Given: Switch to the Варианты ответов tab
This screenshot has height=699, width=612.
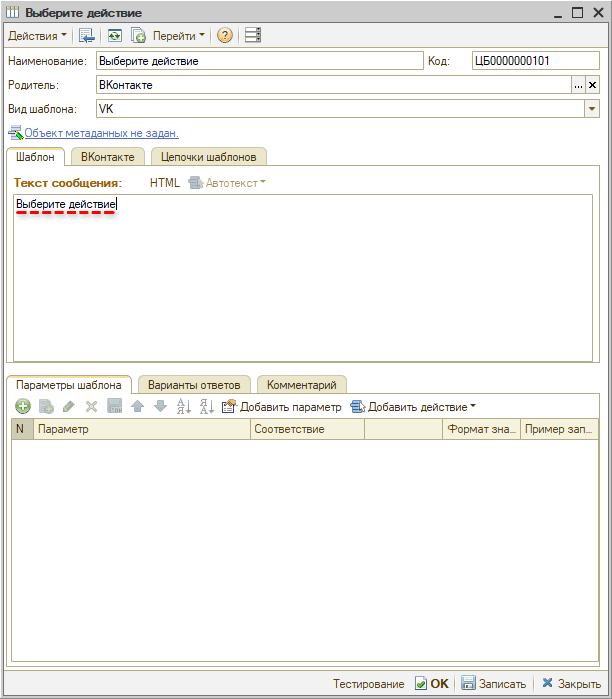Looking at the screenshot, I should [x=194, y=385].
